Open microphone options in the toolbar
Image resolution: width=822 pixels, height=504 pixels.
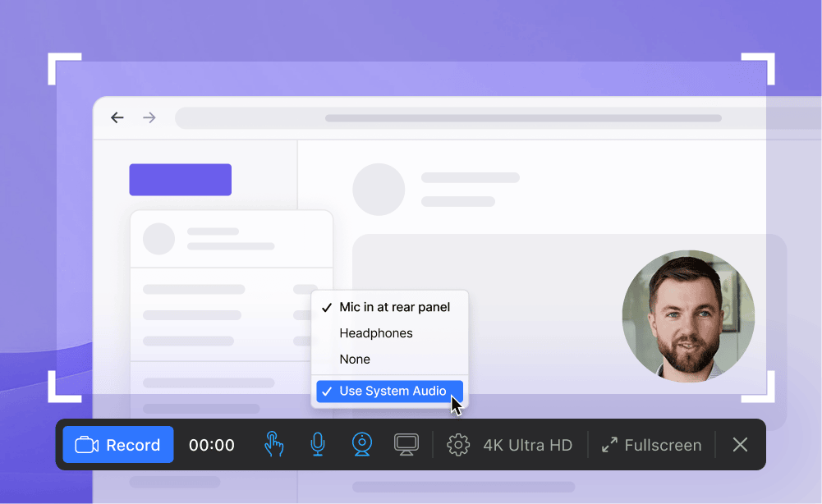[317, 445]
